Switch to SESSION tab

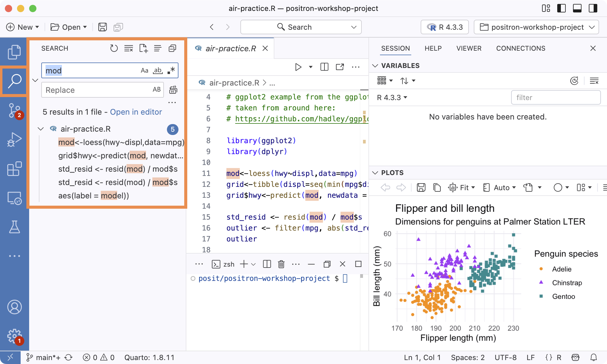[x=395, y=48]
